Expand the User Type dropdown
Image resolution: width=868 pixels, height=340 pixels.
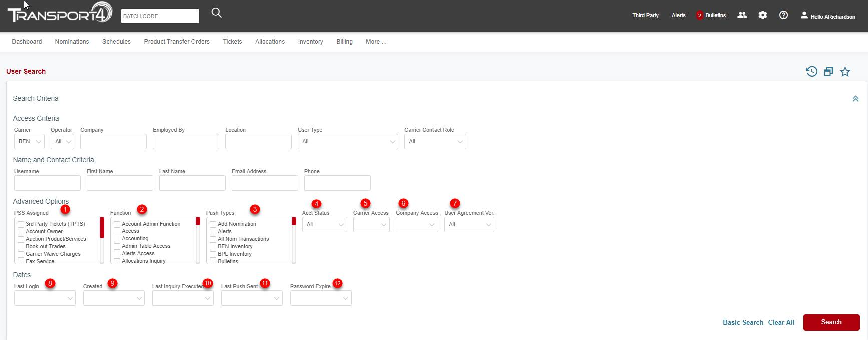pos(348,142)
